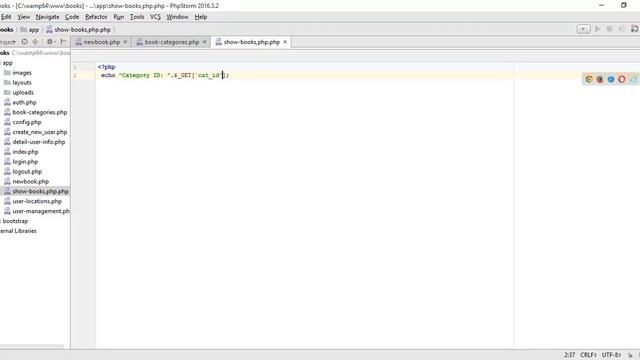Open the preview in Chrome browser icon
The height and width of the screenshot is (360, 640).
coord(589,79)
